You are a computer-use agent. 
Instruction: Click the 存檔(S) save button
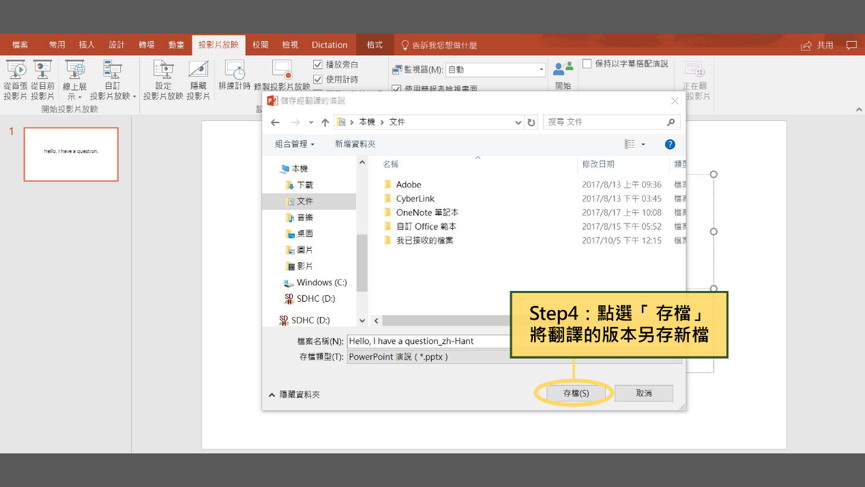point(576,393)
